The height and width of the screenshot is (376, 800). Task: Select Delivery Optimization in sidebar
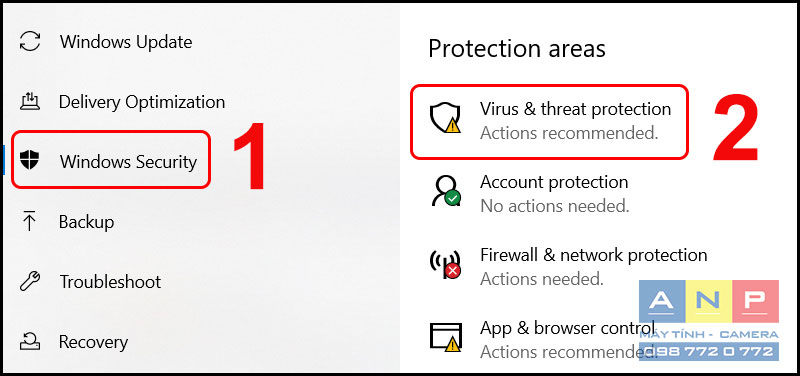[142, 102]
